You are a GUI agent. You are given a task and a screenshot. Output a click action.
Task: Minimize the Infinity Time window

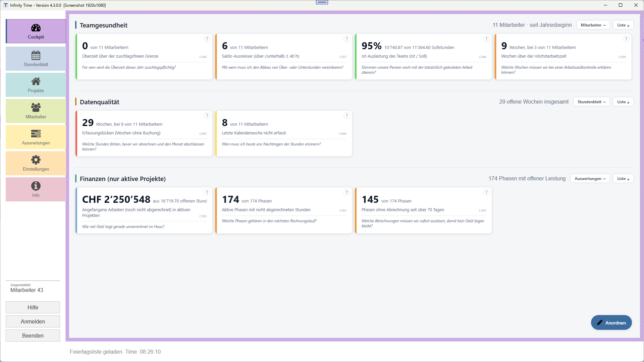(605, 5)
